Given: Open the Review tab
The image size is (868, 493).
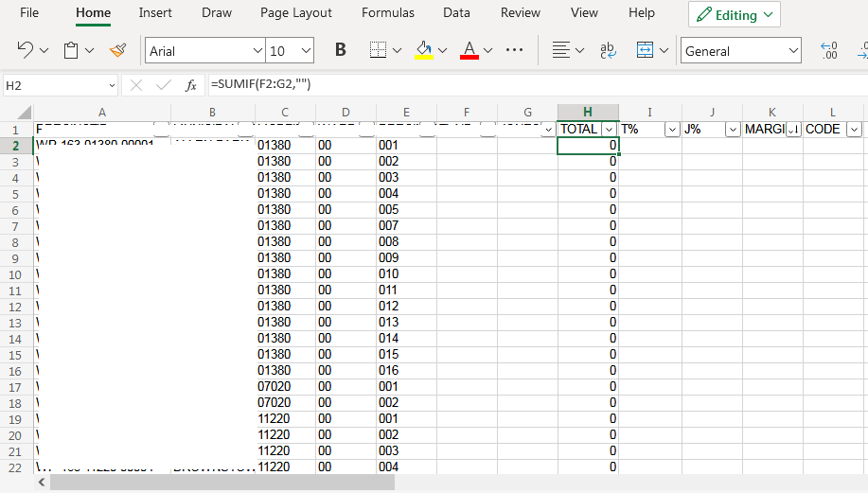Looking at the screenshot, I should (521, 12).
